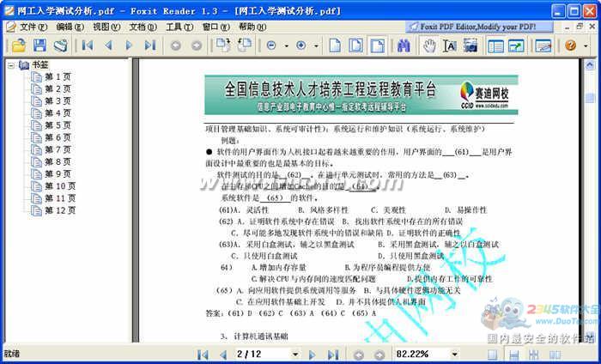
Task: Select bookmark 第 5 页 in tree
Action: tap(58, 125)
